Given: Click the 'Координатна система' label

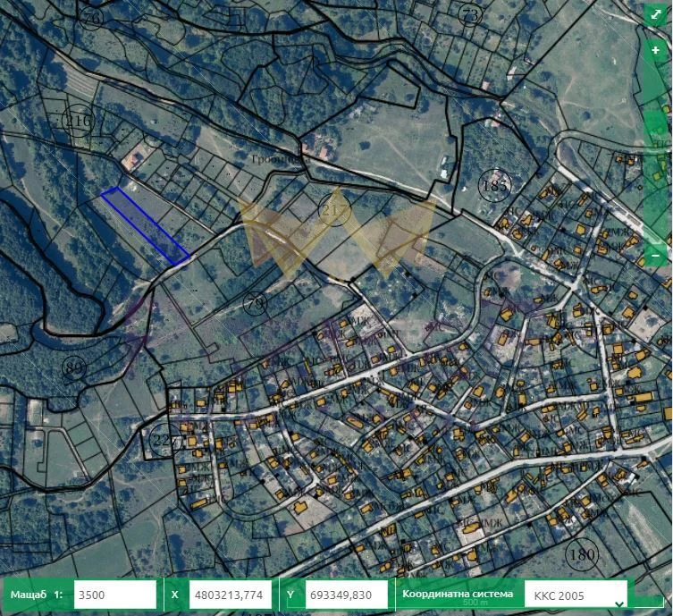Looking at the screenshot, I should [x=458, y=595].
